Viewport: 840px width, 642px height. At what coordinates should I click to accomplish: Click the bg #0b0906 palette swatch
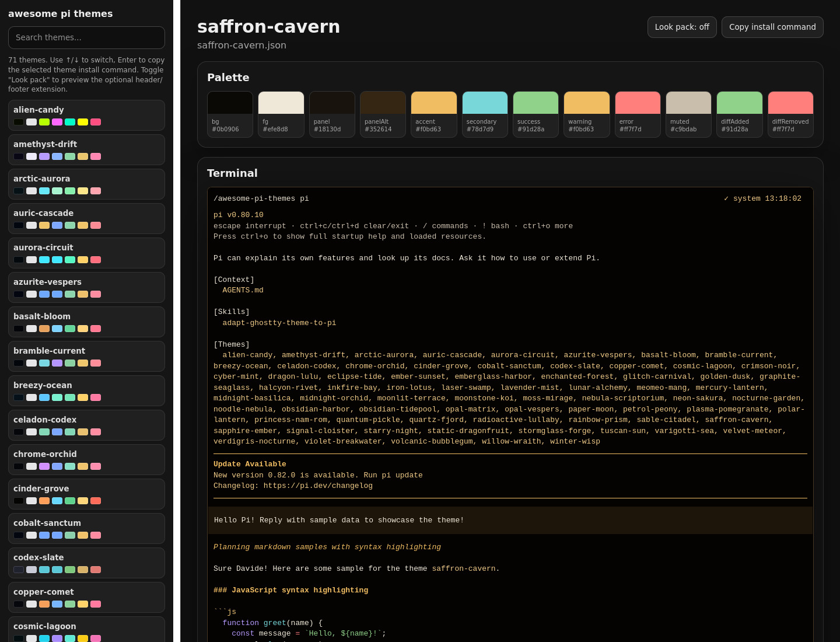(230, 114)
